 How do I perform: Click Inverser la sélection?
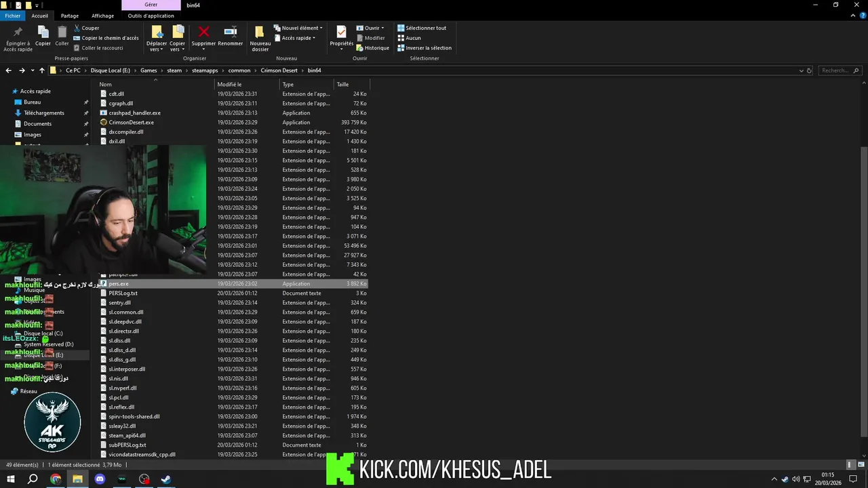425,48
